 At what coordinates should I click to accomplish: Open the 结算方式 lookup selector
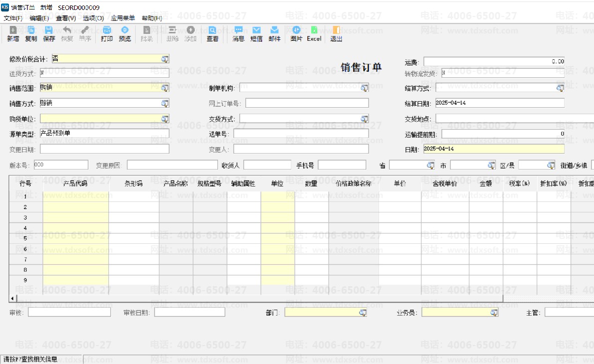point(559,87)
